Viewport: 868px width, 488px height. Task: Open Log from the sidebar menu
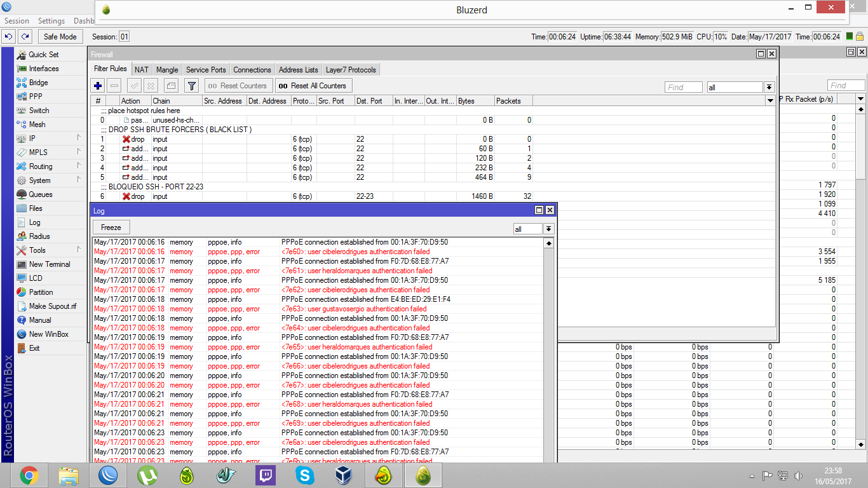pyautogui.click(x=34, y=222)
